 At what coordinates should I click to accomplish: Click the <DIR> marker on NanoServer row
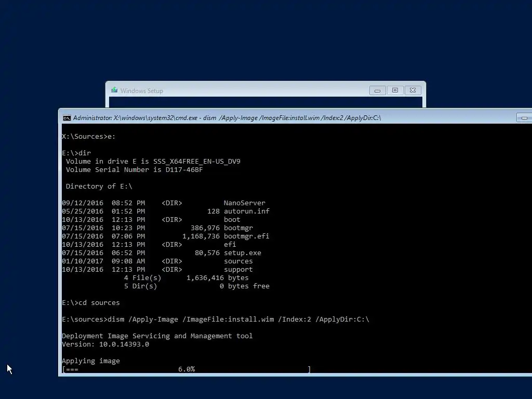(x=171, y=203)
